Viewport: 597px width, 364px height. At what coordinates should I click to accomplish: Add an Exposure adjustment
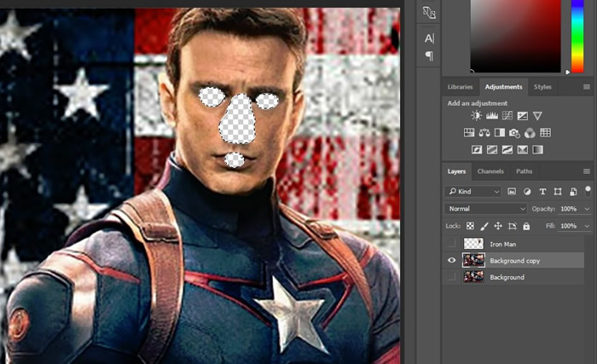(x=522, y=115)
